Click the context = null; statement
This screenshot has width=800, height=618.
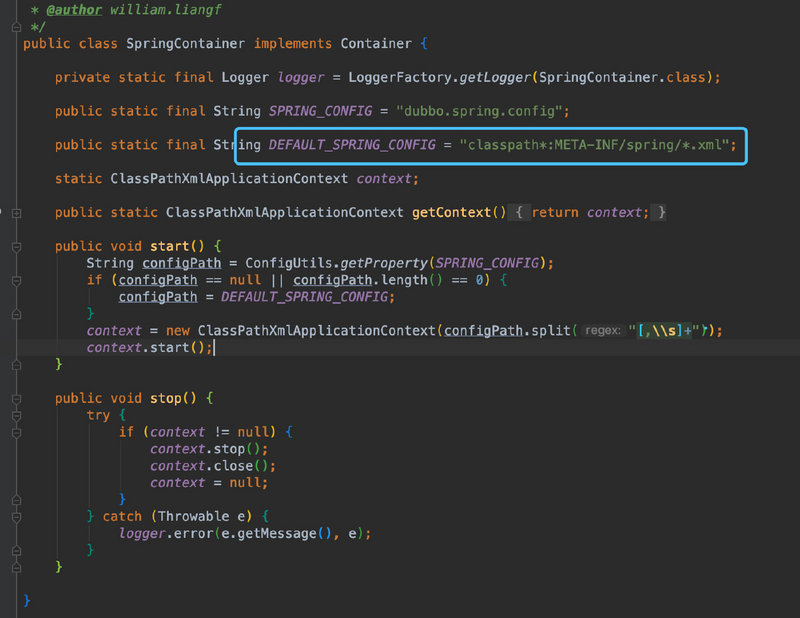[x=209, y=482]
